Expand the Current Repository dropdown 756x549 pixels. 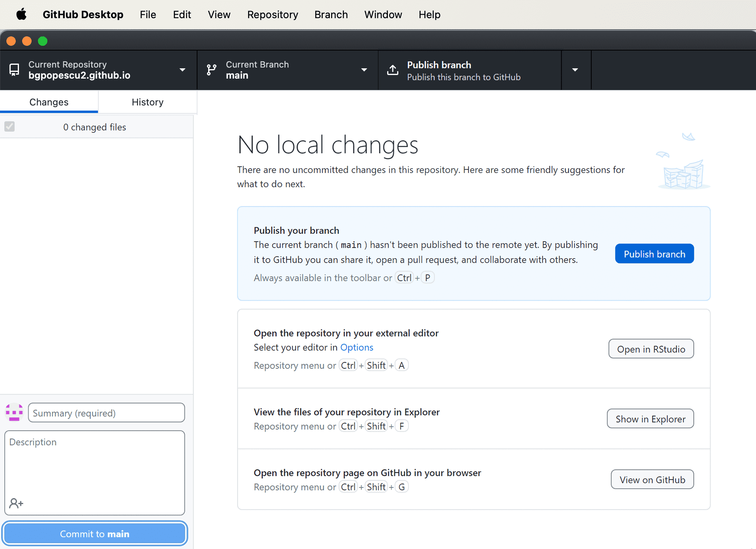pos(182,70)
